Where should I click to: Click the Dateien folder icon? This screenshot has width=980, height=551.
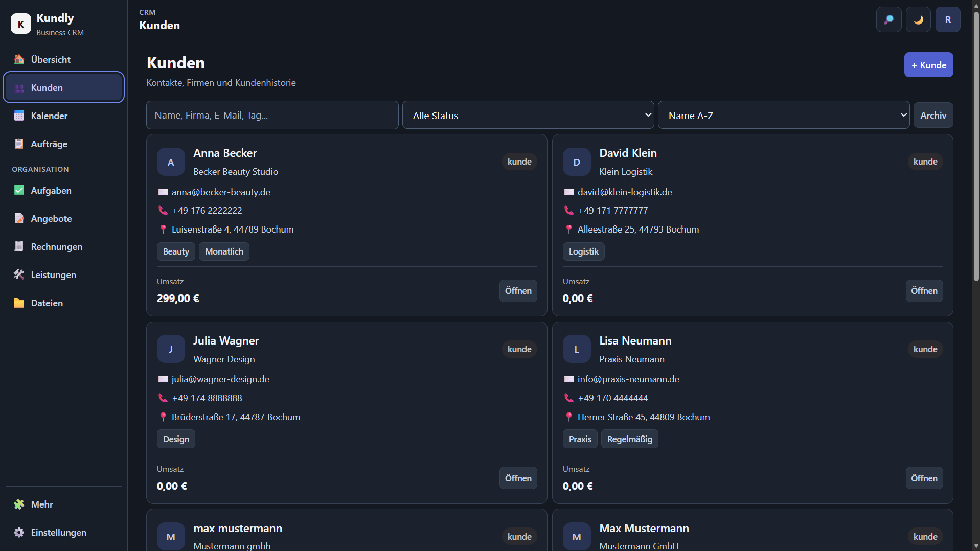click(19, 303)
